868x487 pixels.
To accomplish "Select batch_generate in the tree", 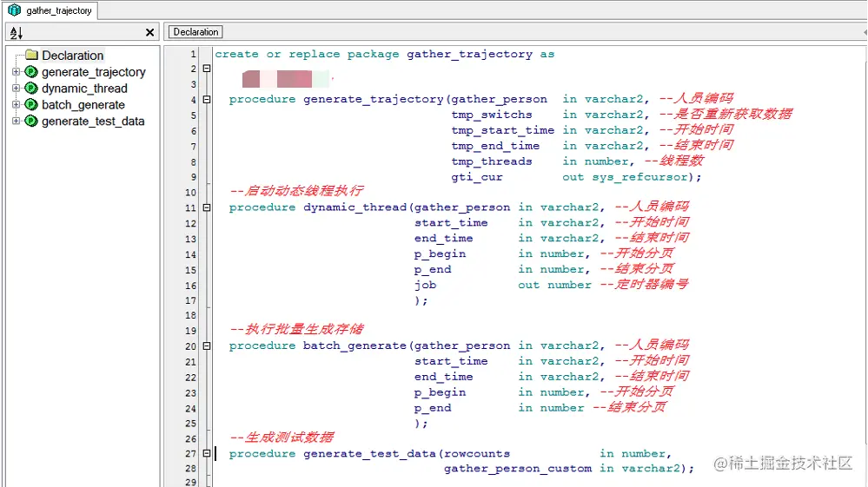I will 83,104.
